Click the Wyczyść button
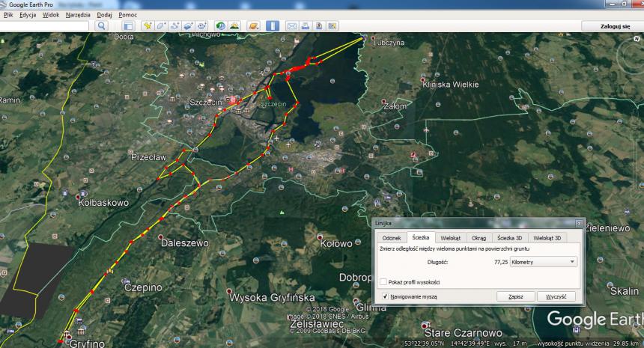 (x=556, y=296)
